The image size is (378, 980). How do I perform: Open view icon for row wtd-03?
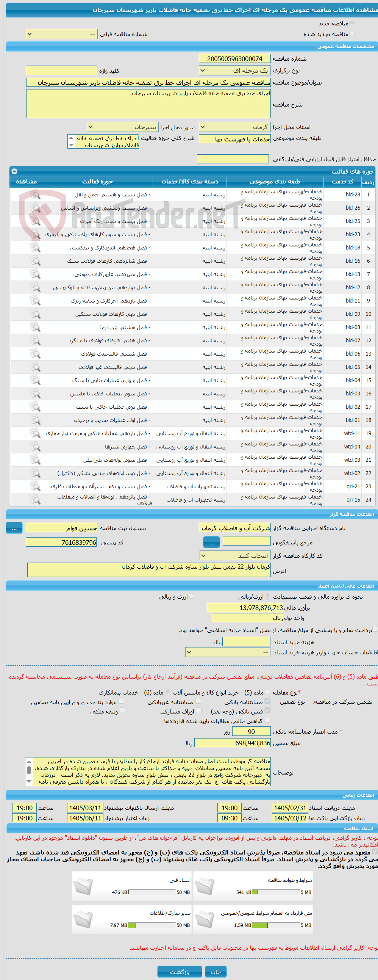(35, 460)
